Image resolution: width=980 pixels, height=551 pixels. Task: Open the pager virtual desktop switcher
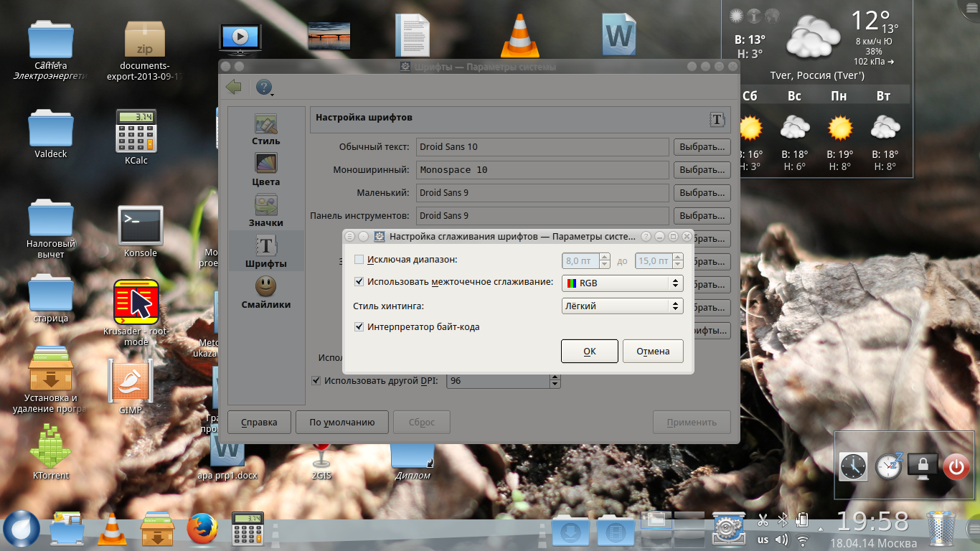point(672,529)
